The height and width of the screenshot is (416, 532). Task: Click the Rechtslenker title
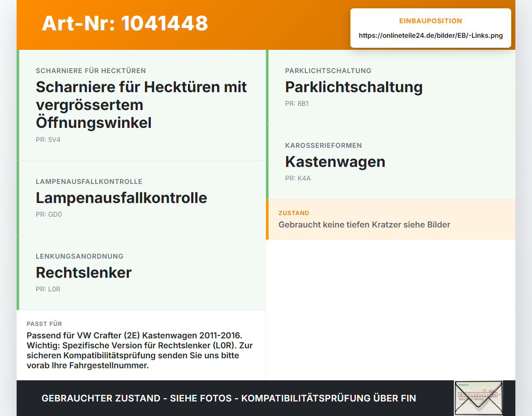pos(84,273)
